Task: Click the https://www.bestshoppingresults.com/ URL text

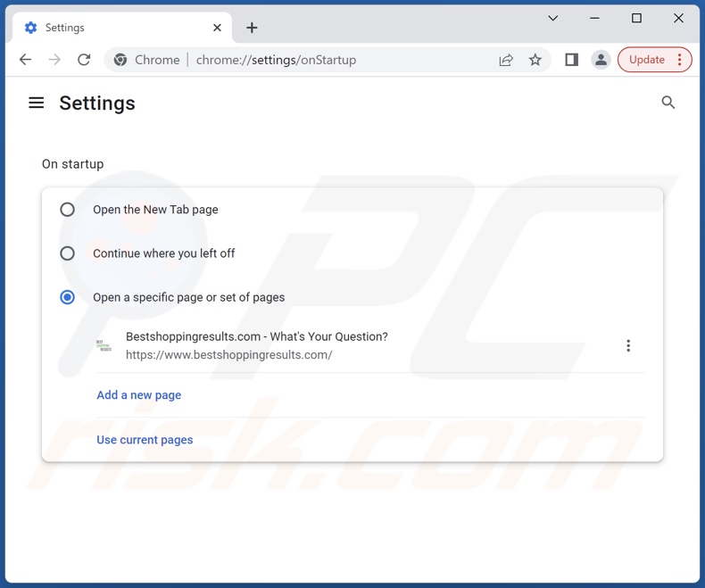Action: point(228,355)
